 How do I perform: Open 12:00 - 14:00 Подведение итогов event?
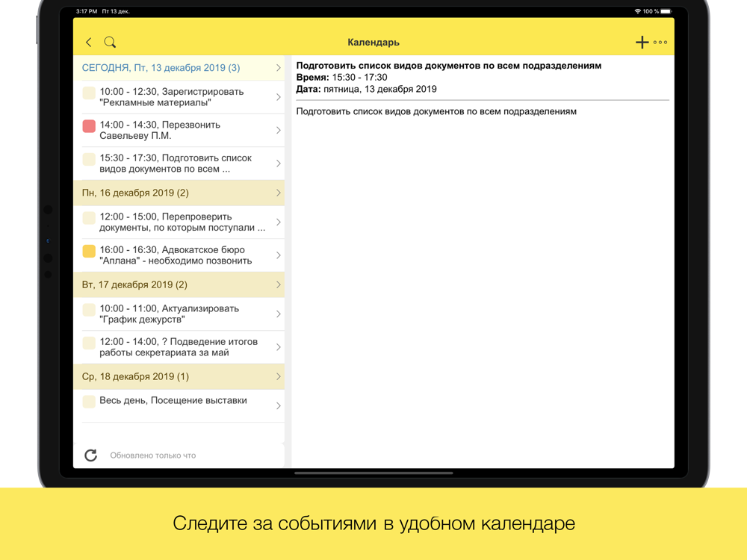tap(179, 347)
